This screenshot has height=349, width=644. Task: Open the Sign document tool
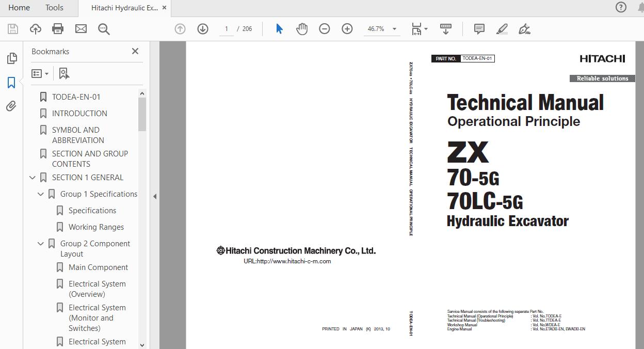[524, 29]
